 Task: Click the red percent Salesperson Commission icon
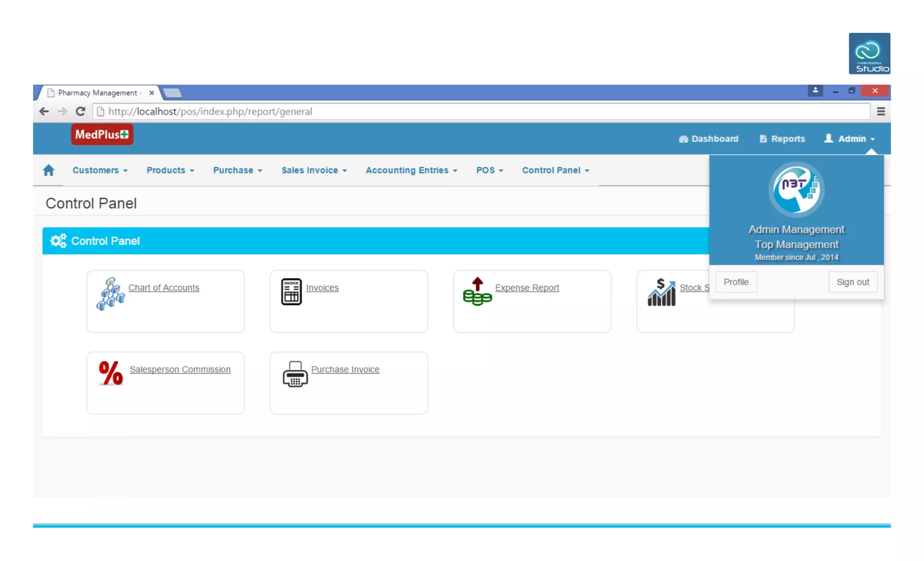point(111,373)
